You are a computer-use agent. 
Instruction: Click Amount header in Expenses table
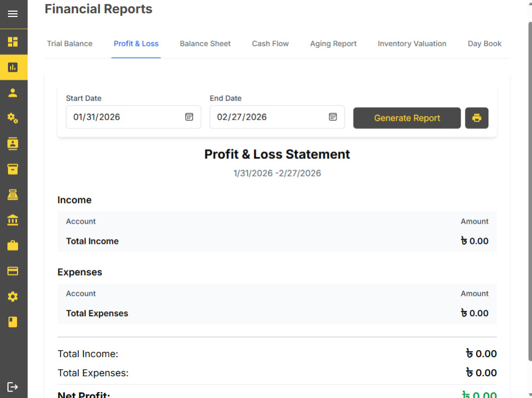click(x=475, y=293)
